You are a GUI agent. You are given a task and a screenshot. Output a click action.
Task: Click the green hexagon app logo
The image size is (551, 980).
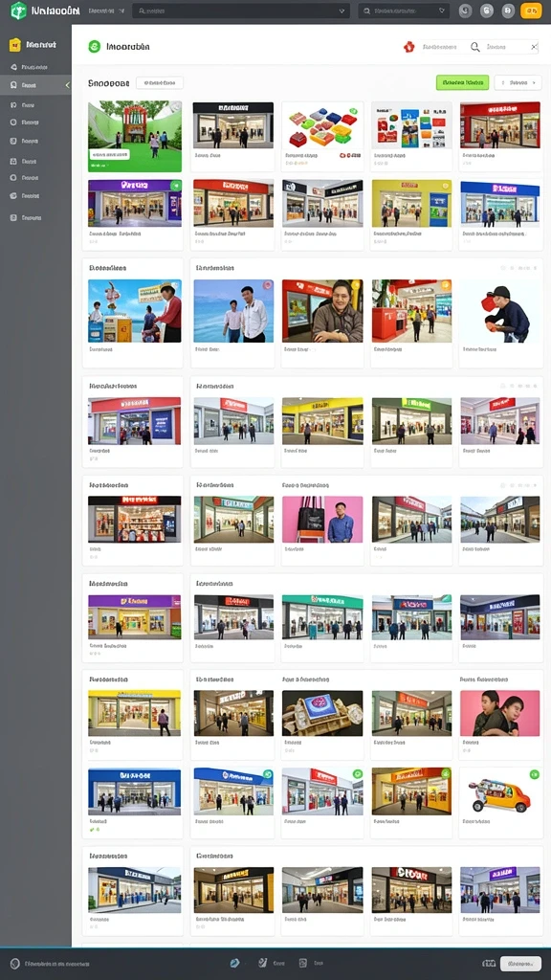click(19, 10)
